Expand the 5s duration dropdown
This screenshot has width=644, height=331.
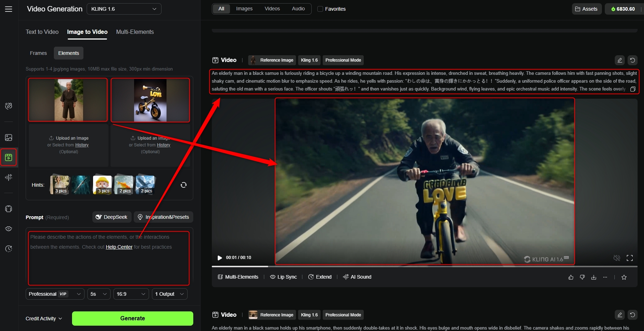click(99, 294)
